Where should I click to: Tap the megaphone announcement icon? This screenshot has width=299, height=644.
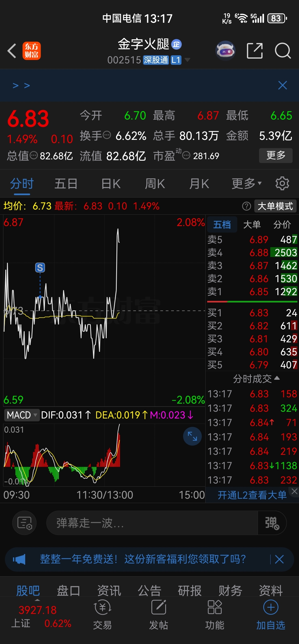[x=19, y=559]
